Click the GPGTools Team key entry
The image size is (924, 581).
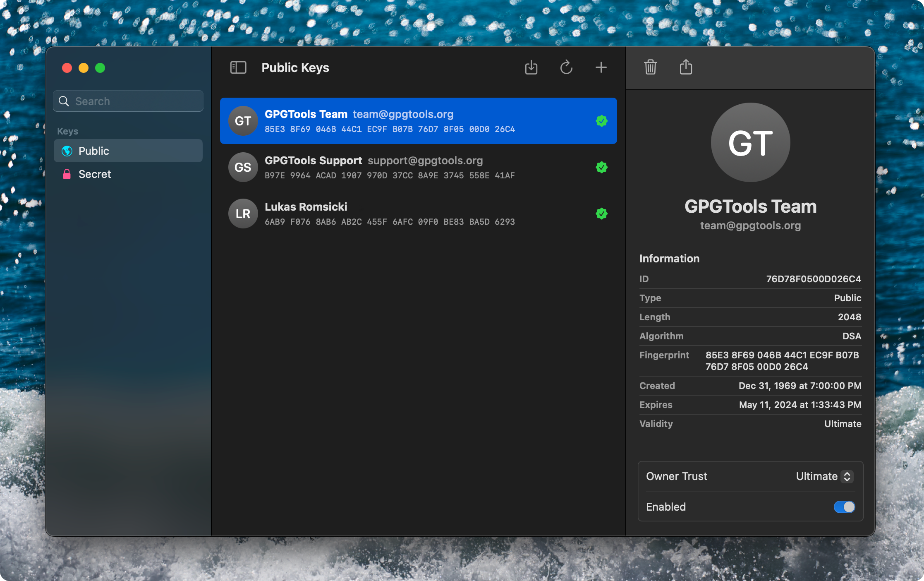tap(418, 120)
